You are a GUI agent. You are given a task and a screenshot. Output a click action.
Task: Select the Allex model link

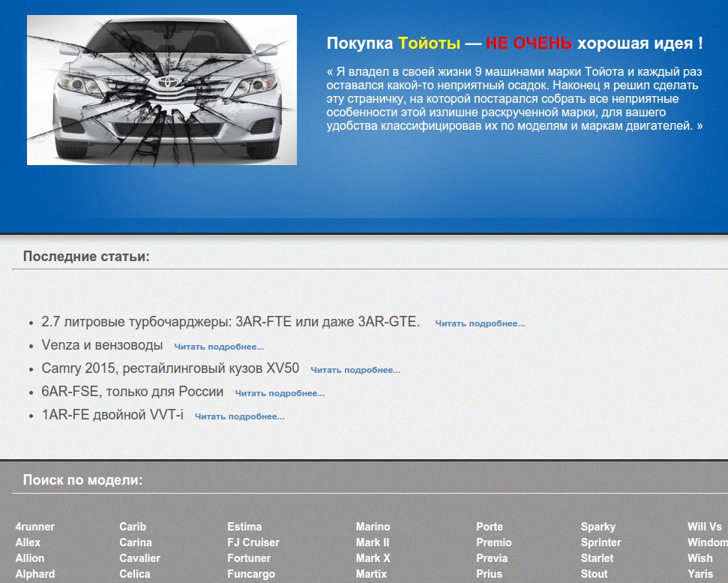coord(28,542)
